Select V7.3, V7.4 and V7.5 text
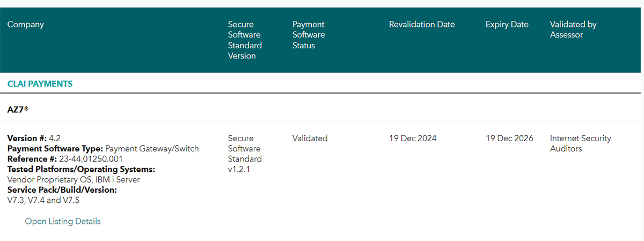Viewport: 644px width, 241px height. 43,201
